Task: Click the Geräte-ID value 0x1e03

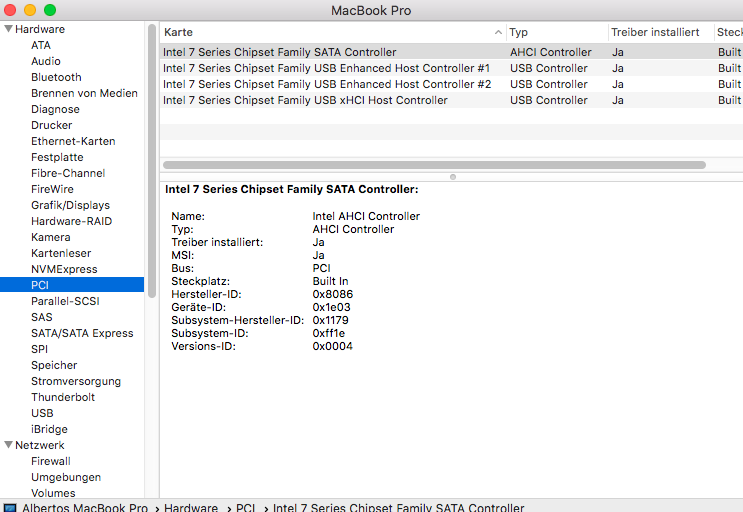Action: coord(331,307)
